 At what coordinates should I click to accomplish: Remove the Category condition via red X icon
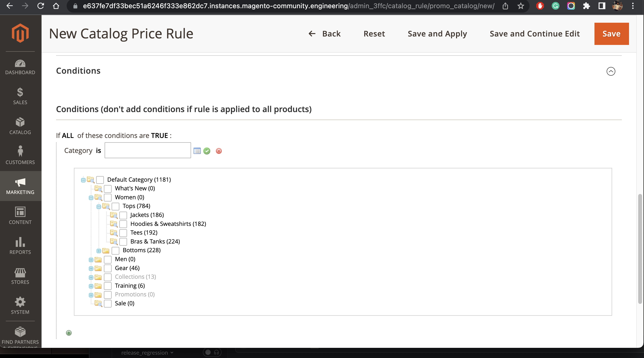pos(219,151)
